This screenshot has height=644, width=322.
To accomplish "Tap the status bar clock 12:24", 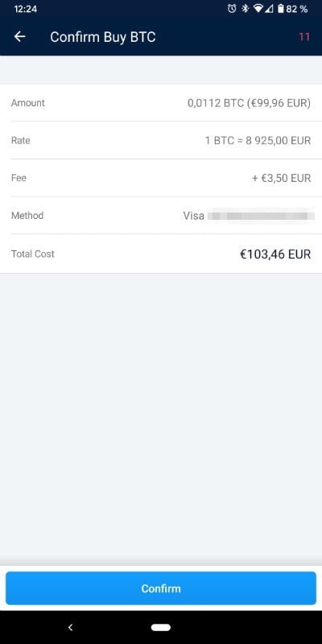I will 26,9.
